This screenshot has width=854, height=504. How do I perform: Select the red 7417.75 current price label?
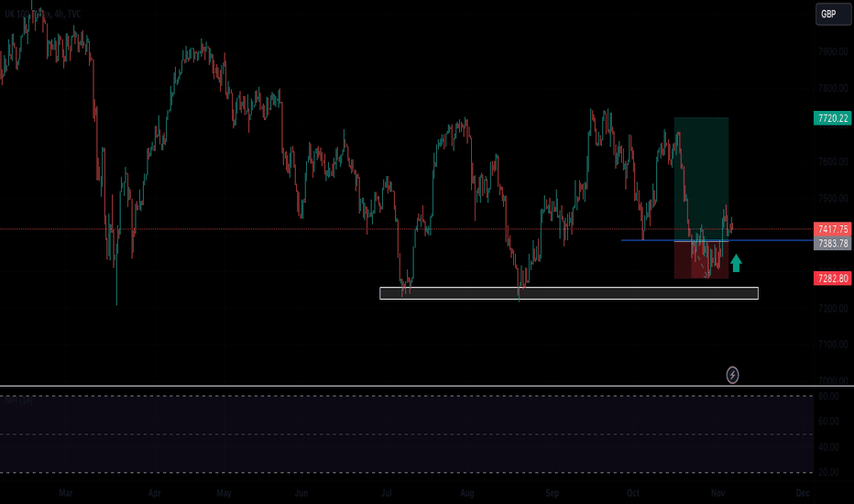(833, 229)
